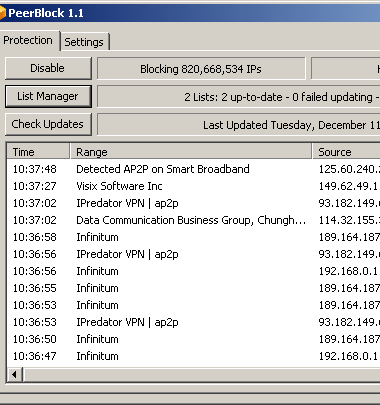The image size is (380, 405).
Task: Click source 189.164.187 in 10:36:50 row
Action: (349, 339)
